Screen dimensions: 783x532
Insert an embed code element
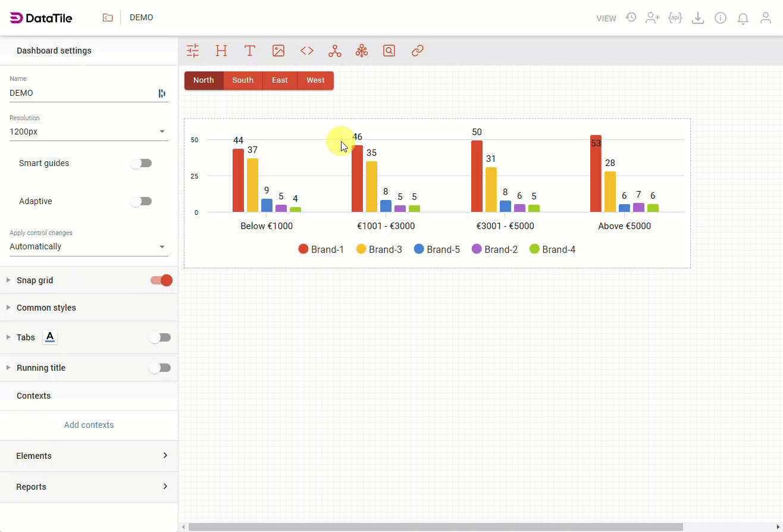coord(307,51)
